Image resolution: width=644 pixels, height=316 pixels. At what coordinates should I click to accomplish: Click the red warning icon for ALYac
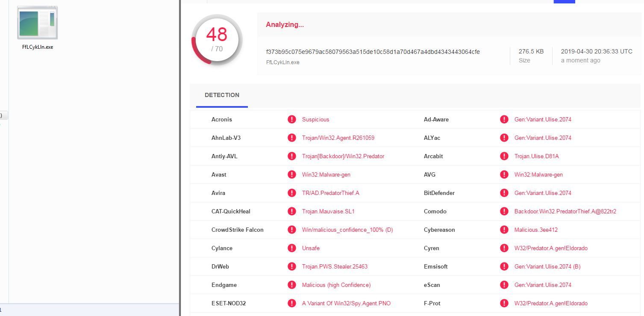pyautogui.click(x=504, y=138)
